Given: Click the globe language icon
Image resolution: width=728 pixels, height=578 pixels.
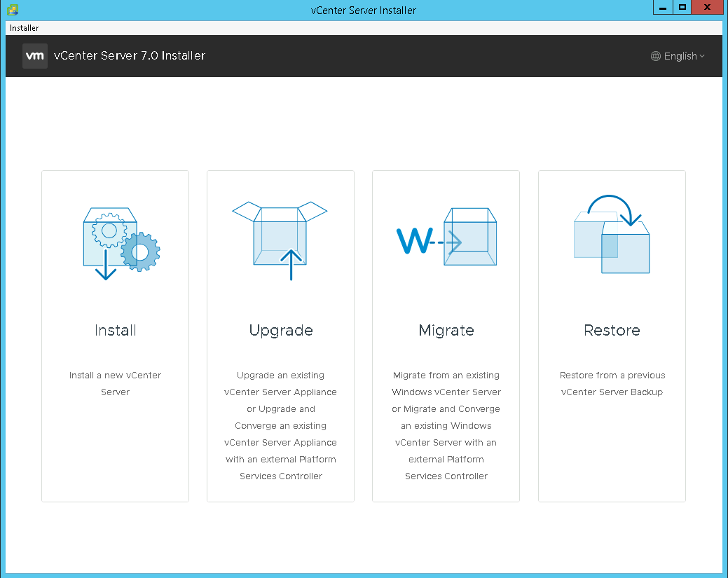Looking at the screenshot, I should click(656, 56).
